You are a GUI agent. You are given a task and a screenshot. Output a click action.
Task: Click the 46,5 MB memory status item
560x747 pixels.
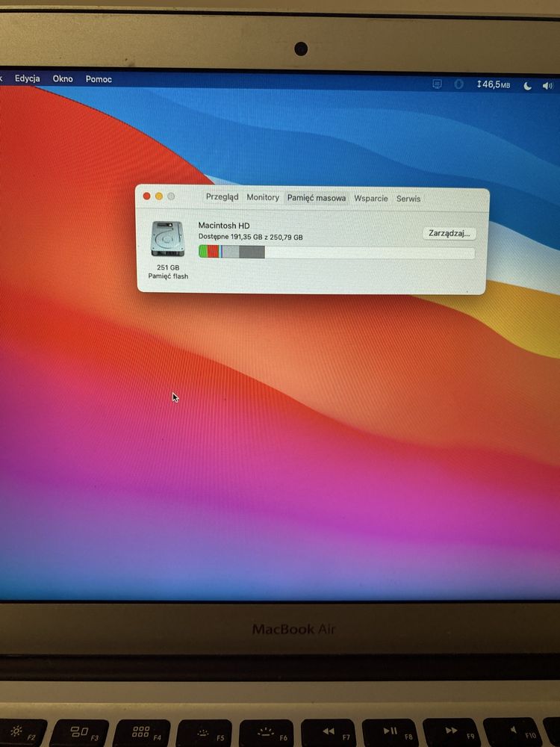point(494,85)
